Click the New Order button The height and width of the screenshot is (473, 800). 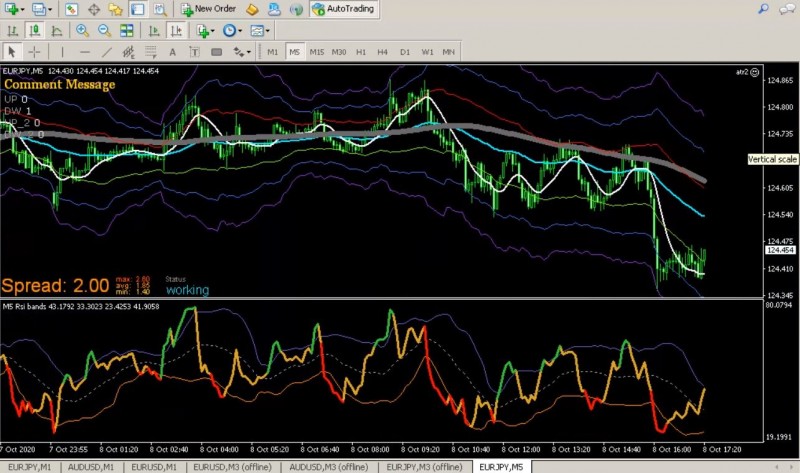(208, 9)
